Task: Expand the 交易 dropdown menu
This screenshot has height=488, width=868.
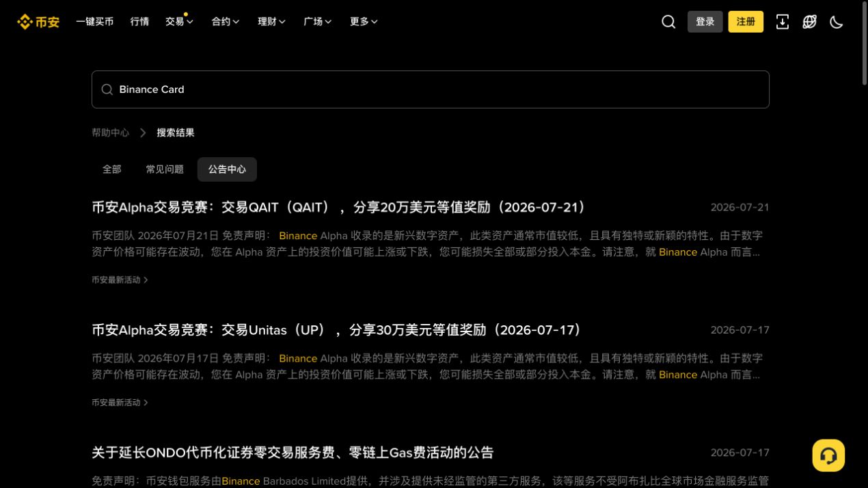Action: tap(180, 22)
